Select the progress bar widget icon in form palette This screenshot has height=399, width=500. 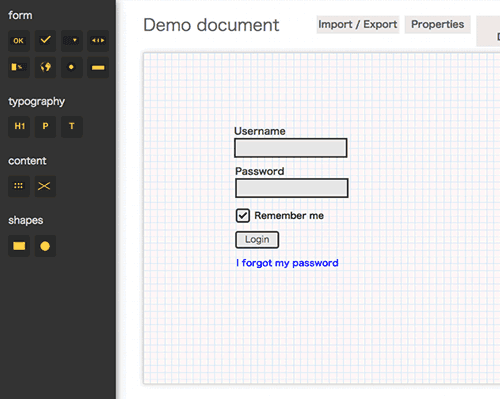coord(19,67)
